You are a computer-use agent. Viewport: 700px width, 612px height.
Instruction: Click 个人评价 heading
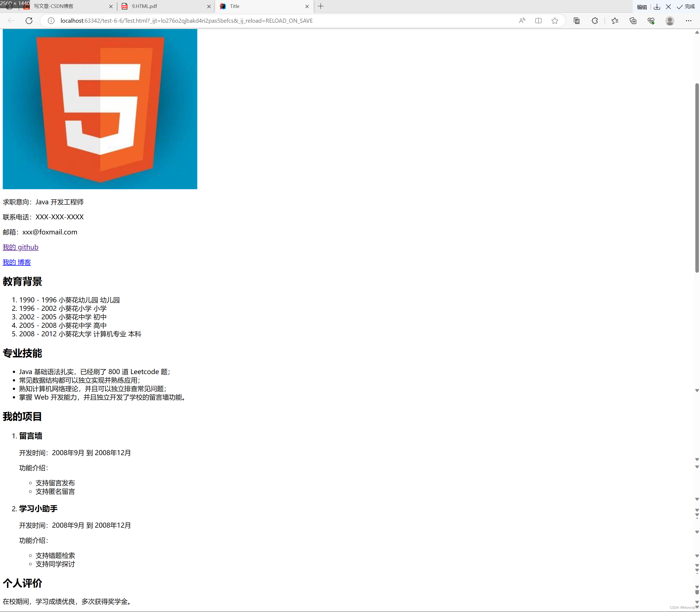coord(22,583)
